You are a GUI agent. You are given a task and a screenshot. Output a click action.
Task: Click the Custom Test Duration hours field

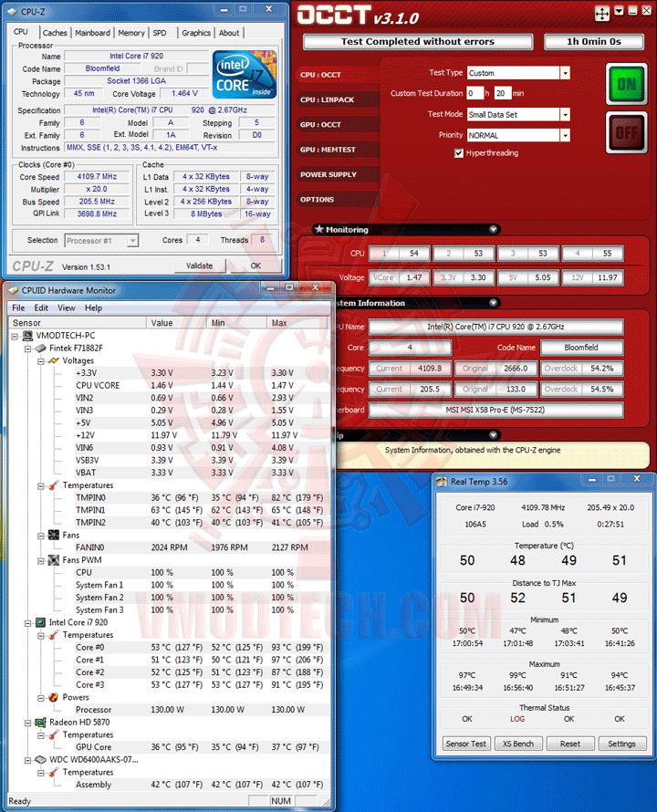tap(474, 93)
